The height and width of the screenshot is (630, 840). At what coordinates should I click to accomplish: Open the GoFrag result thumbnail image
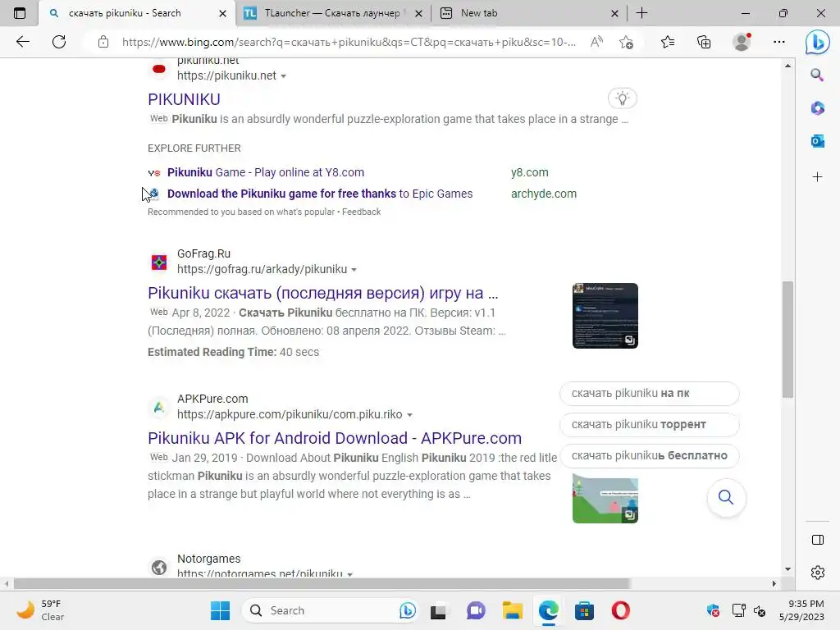click(x=605, y=316)
